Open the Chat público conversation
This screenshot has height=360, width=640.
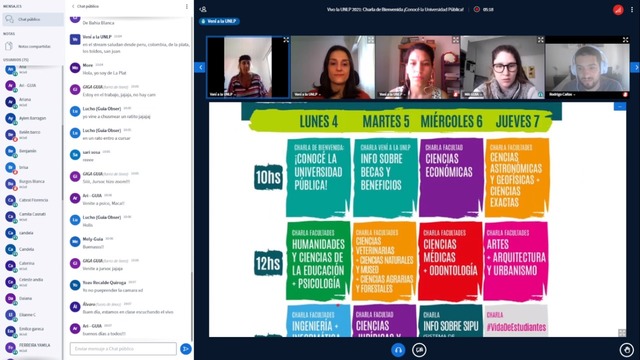click(33, 19)
